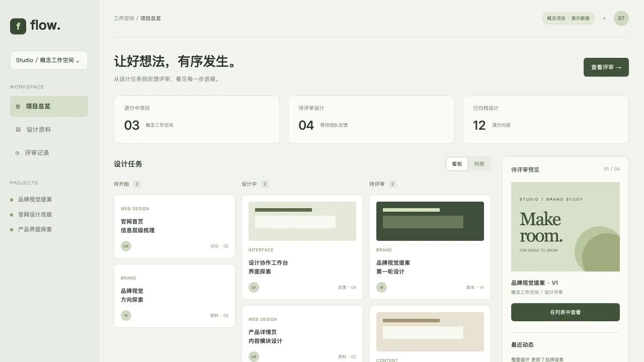Click VI avatar on 品牌视觉提案 第一轮设计 card
Screen dimensions: 644x362
381,288
